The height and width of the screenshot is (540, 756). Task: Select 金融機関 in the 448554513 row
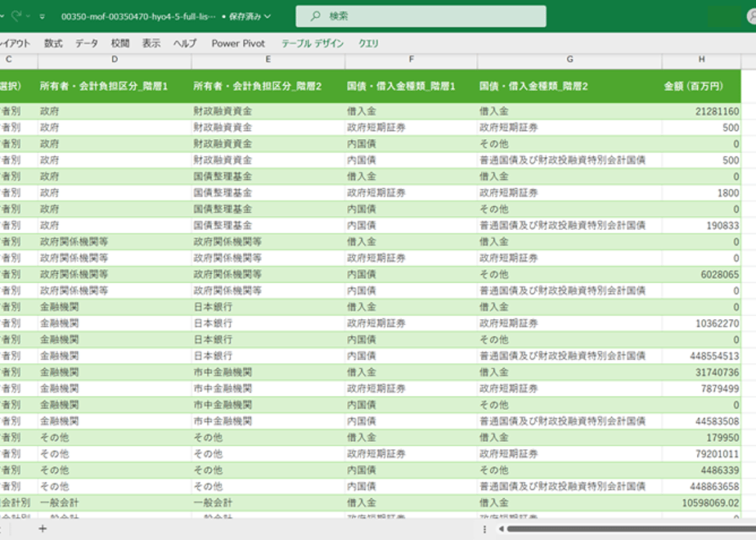point(115,356)
